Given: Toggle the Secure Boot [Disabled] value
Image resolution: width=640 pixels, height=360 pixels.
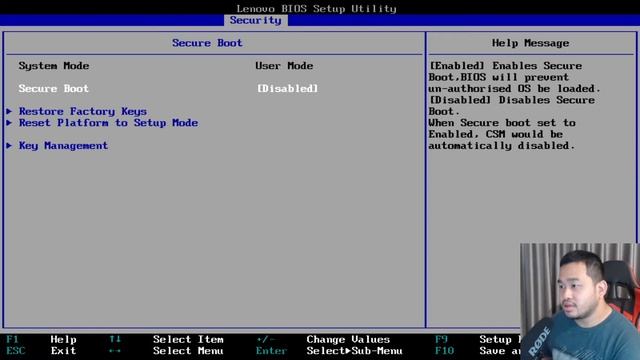Looking at the screenshot, I should coord(287,89).
